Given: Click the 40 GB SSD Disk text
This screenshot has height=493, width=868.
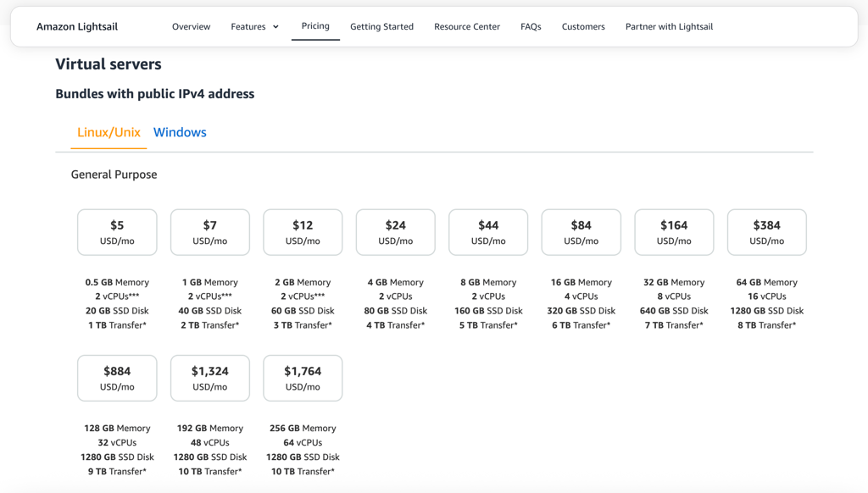Looking at the screenshot, I should (210, 311).
